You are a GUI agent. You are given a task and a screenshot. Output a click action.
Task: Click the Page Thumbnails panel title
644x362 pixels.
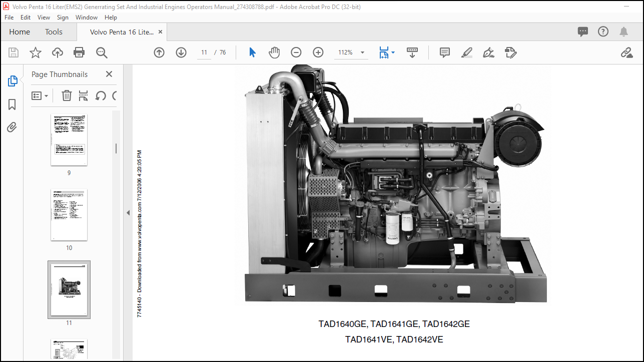point(60,74)
